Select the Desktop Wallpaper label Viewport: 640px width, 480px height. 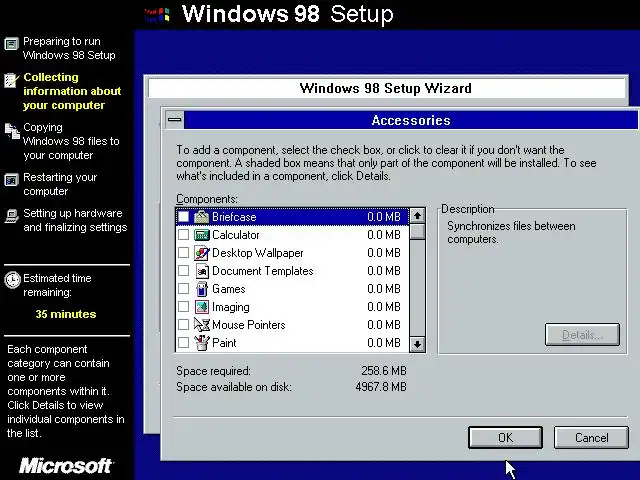point(258,253)
